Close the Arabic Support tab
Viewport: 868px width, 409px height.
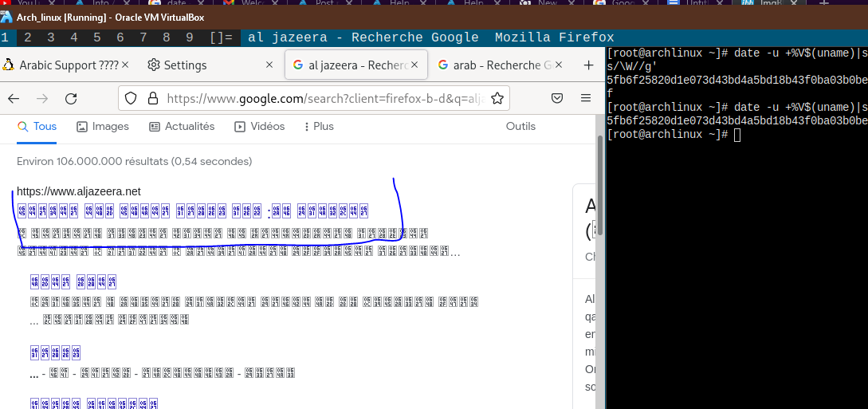[125, 65]
